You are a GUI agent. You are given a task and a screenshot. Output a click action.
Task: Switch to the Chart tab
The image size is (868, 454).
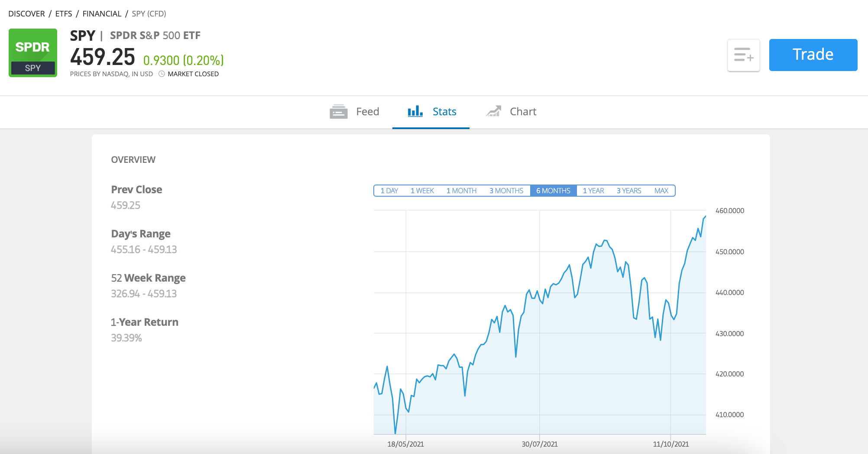coord(511,112)
